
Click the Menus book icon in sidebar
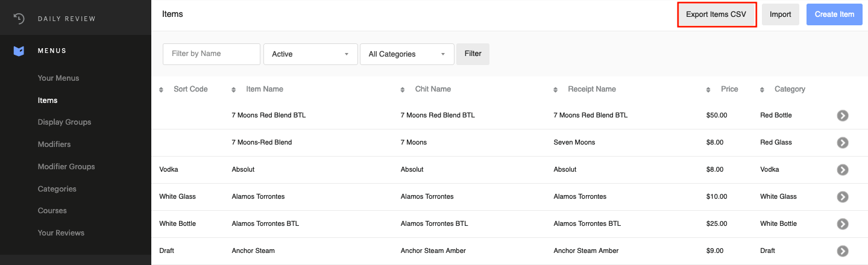pos(19,51)
